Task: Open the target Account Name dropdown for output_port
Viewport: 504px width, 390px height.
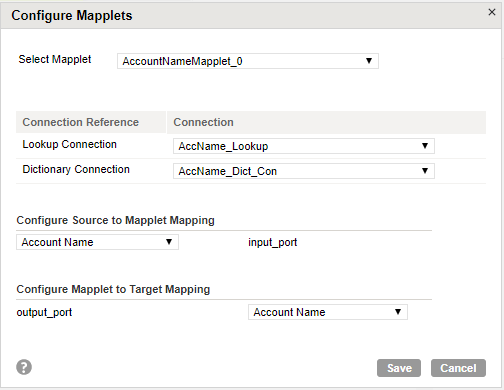Action: tap(328, 312)
